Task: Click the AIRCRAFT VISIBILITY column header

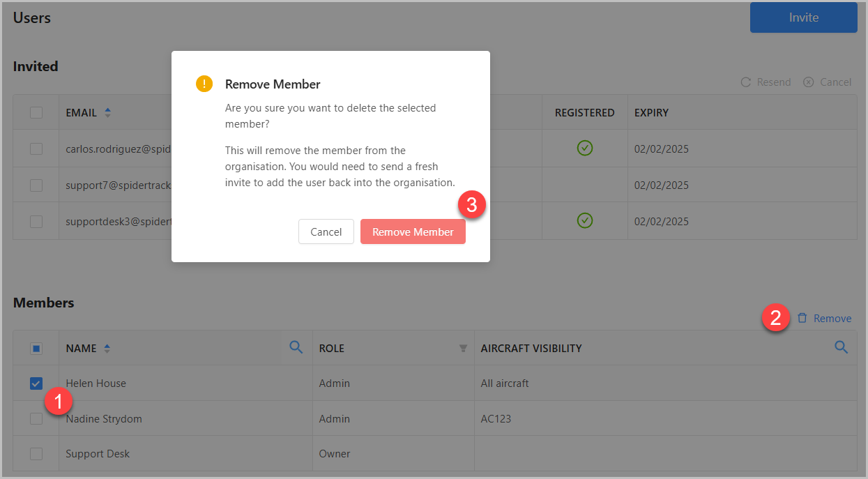Action: pyautogui.click(x=531, y=348)
